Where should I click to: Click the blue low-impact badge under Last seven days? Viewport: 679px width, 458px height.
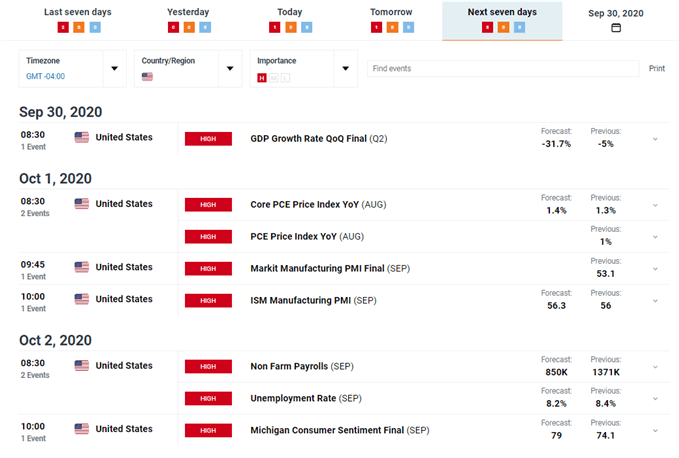[95, 28]
